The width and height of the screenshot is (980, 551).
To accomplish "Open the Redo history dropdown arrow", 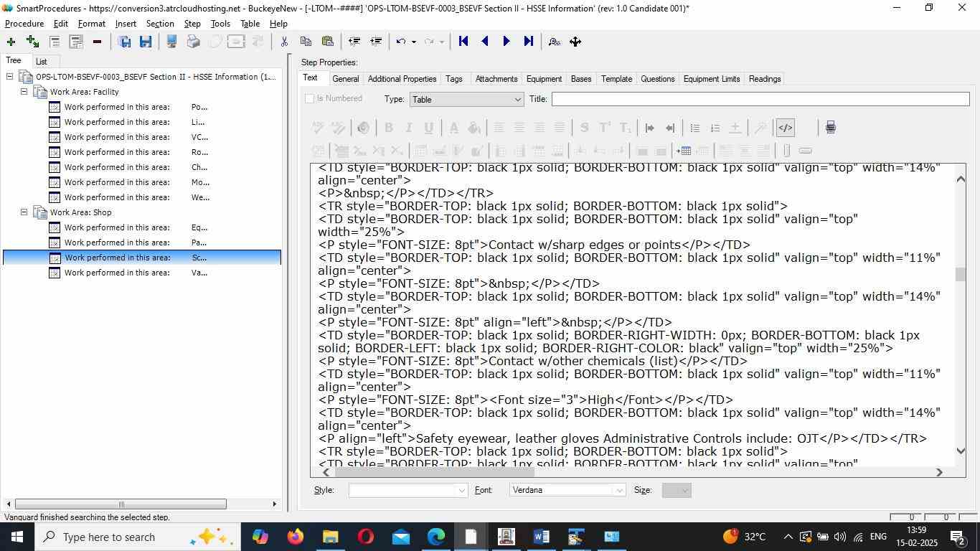I will [x=441, y=42].
